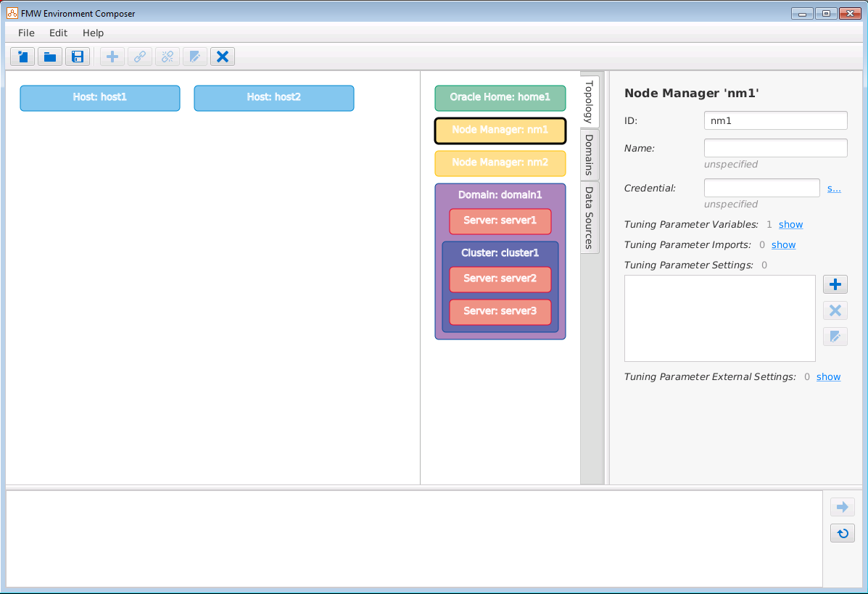Select Node Manager: nm1 block

pos(500,131)
